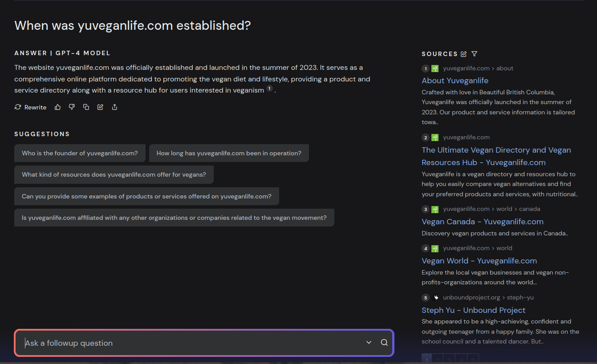The width and height of the screenshot is (597, 364).
Task: Open the Vegan World - Yuveganlife.com link
Action: click(479, 261)
